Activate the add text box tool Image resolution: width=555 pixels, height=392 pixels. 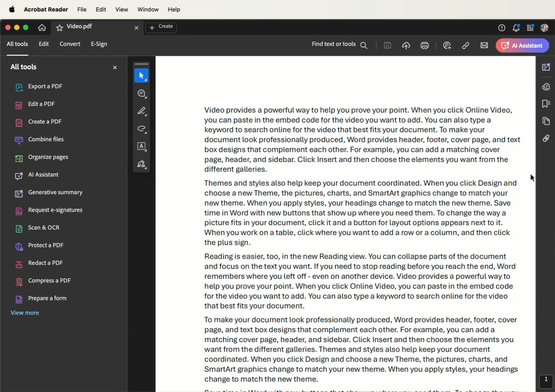141,147
